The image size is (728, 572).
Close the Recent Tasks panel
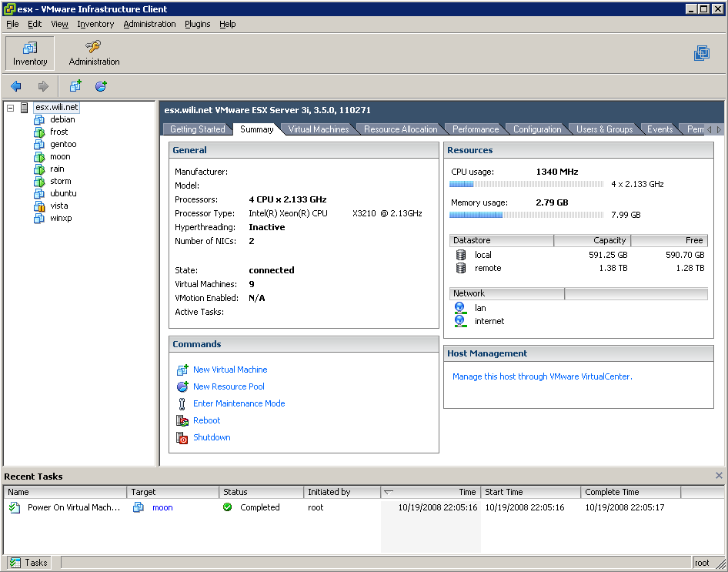[x=719, y=476]
